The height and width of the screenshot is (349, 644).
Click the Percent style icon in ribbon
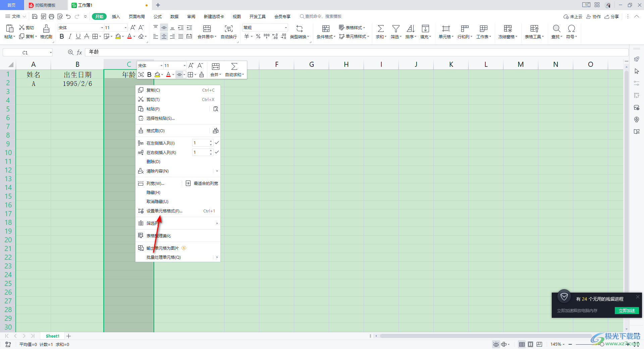258,36
